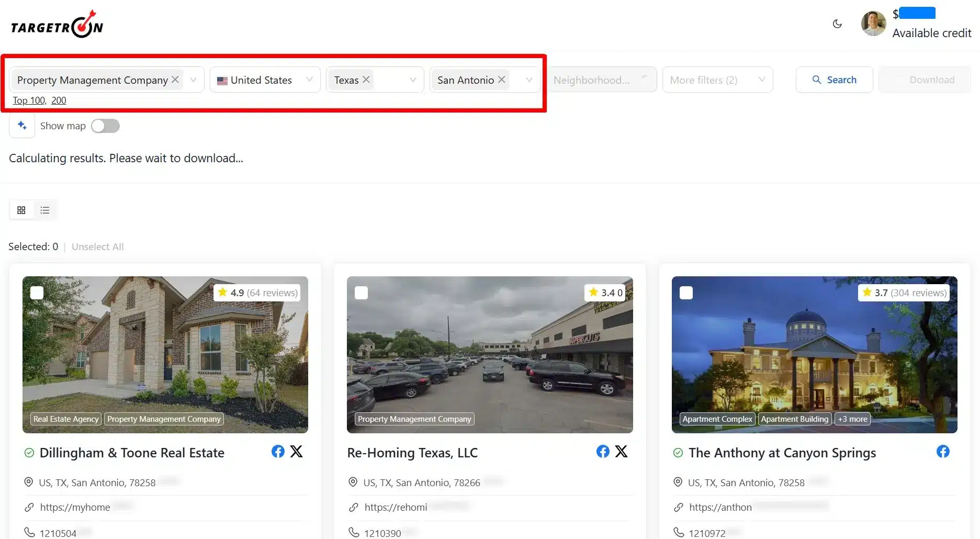
Task: Tick The Anthony at Canyon Springs checkbox
Action: coord(686,293)
